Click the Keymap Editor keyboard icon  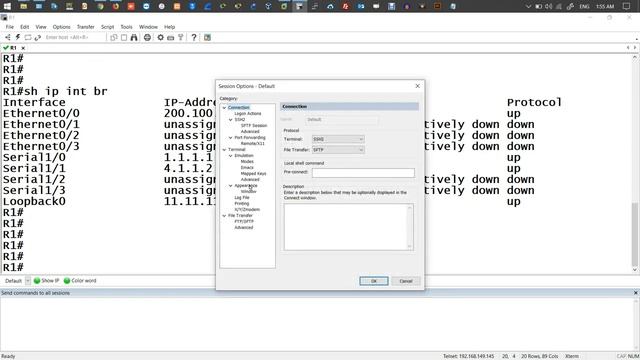point(171,37)
